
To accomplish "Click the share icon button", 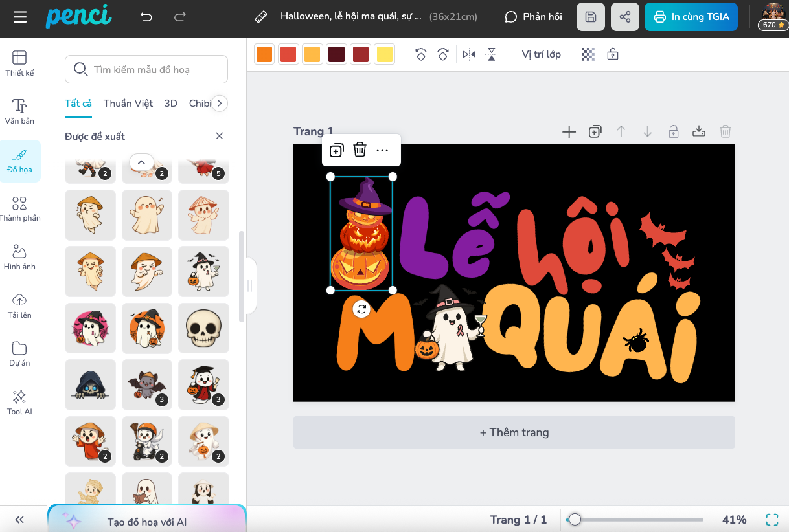I will (x=625, y=17).
